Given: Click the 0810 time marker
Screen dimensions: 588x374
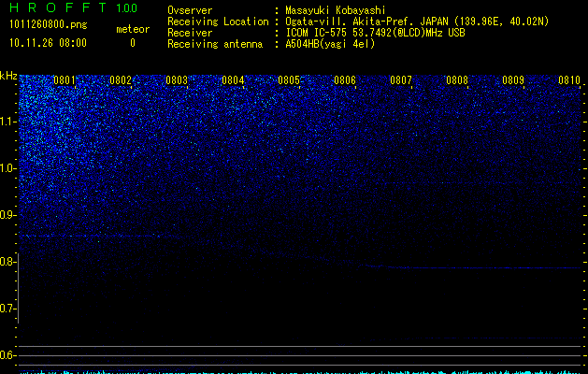Looking at the screenshot, I should (x=569, y=80).
